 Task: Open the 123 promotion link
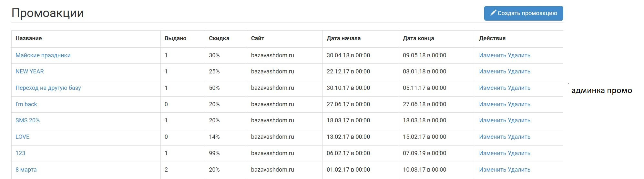(20, 153)
